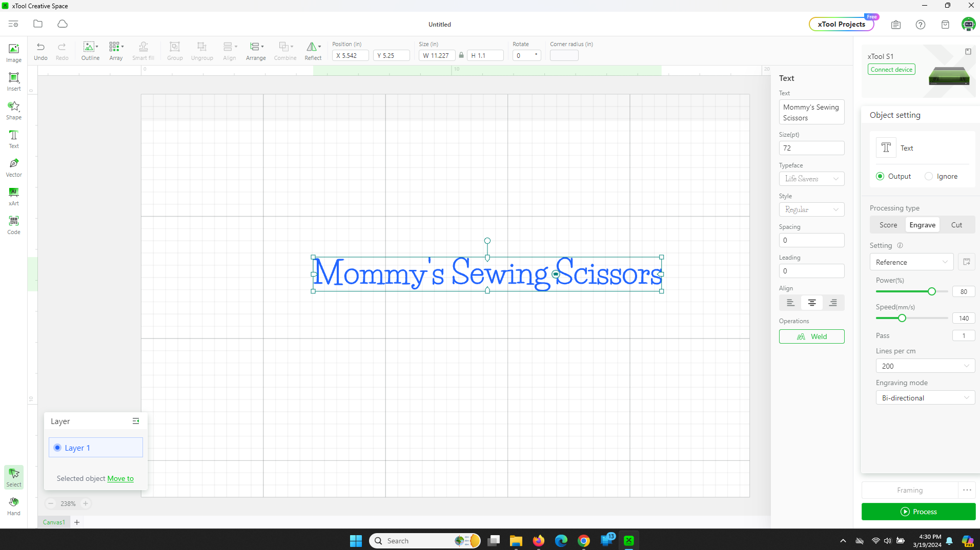Adjust the Power slider handle
The image size is (980, 550).
932,291
